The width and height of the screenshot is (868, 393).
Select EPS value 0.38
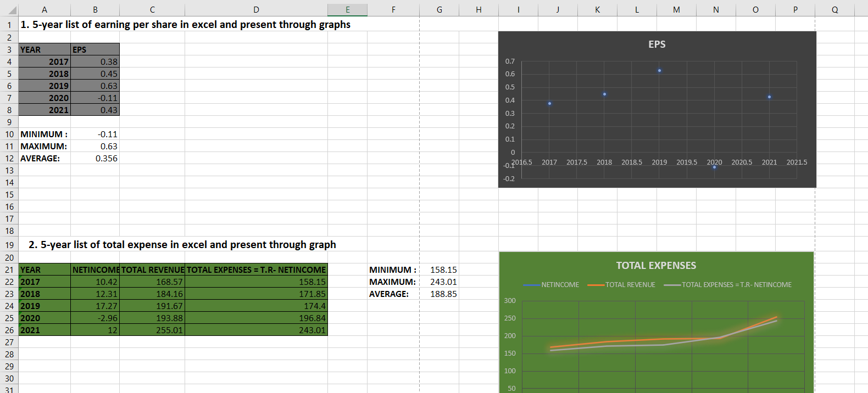(95, 61)
